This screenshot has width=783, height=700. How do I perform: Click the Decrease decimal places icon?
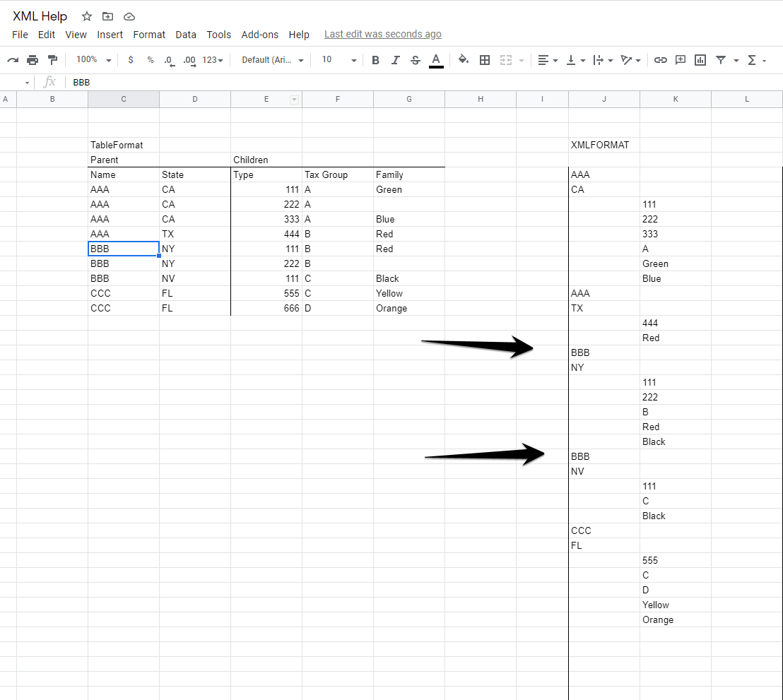[x=169, y=60]
